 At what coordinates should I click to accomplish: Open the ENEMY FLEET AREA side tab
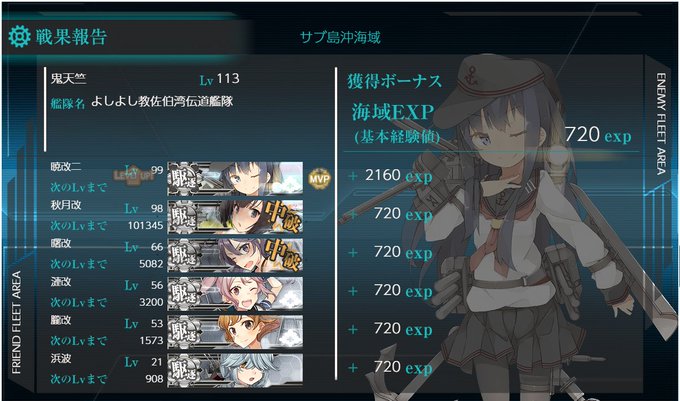[661, 124]
